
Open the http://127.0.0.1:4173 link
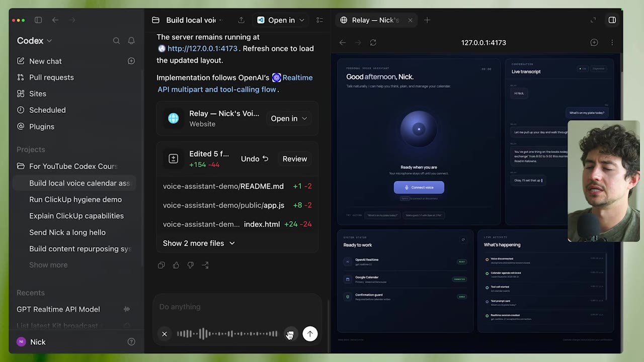202,49
